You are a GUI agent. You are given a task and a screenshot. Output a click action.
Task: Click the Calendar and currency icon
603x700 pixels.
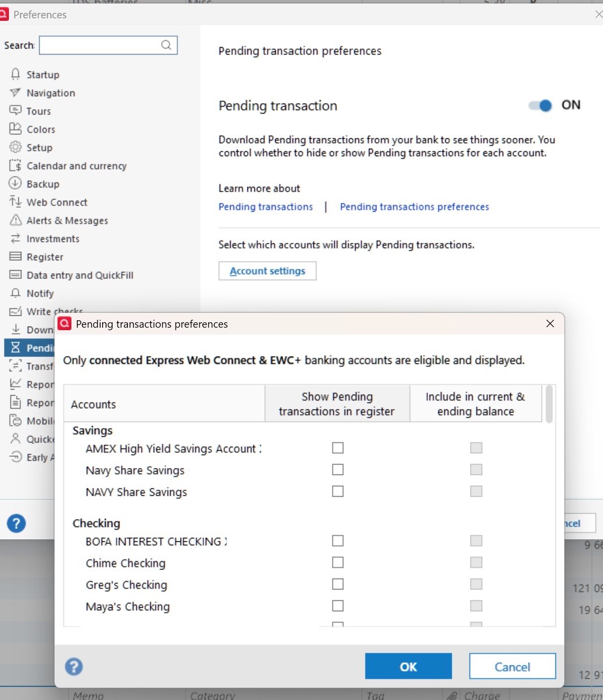pos(15,166)
